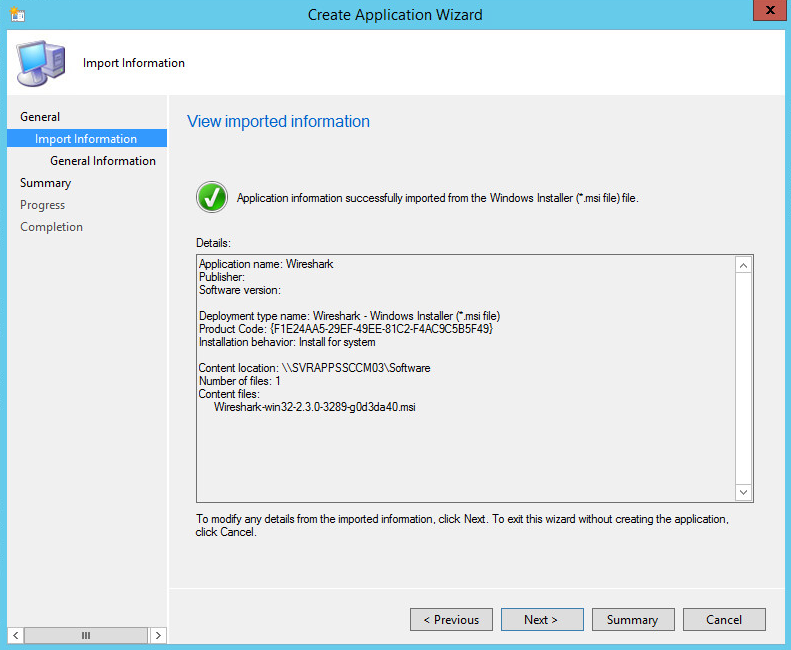Click the 'To modify any details' instruction text
Image resolution: width=791 pixels, height=650 pixels.
[462, 525]
